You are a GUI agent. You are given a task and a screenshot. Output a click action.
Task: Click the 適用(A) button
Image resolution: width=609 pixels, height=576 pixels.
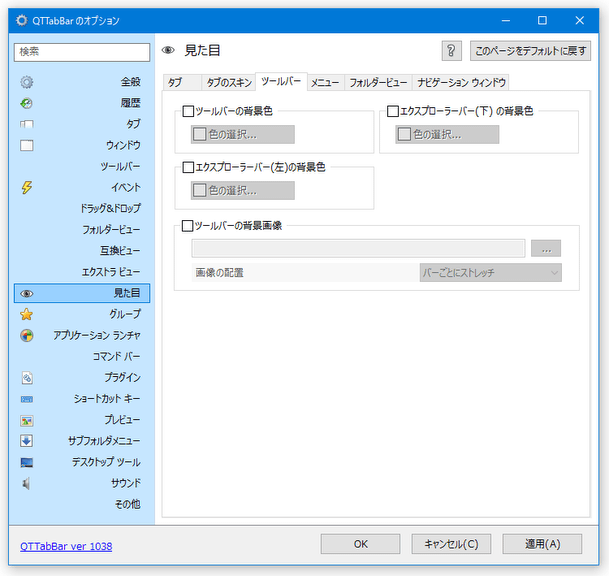[x=542, y=544]
